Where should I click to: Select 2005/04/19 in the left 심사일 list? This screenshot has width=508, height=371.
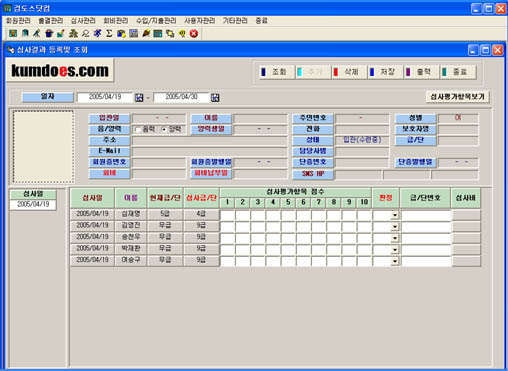(33, 204)
